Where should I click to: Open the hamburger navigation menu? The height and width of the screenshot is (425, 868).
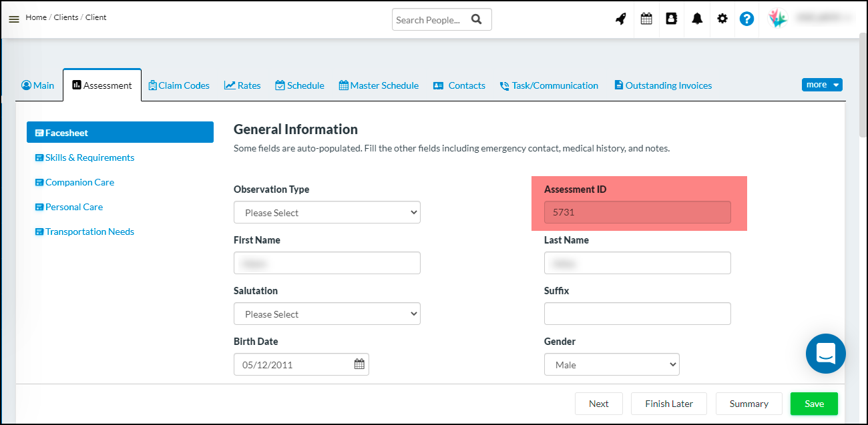[x=13, y=19]
